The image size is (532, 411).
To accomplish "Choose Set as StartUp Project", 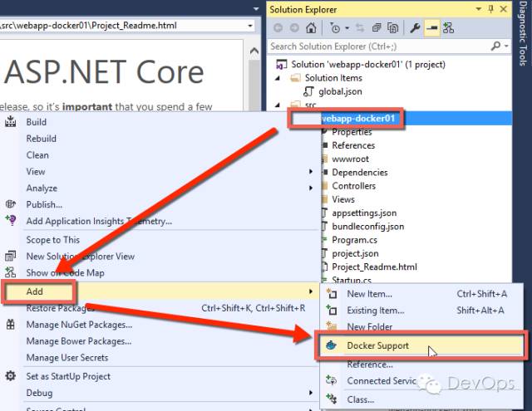I will [68, 376].
